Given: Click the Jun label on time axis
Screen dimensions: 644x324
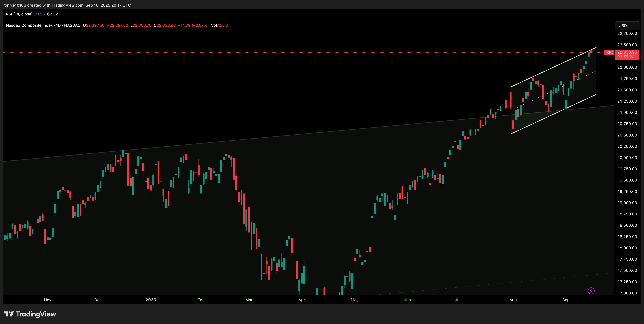Looking at the screenshot, I should tap(408, 300).
